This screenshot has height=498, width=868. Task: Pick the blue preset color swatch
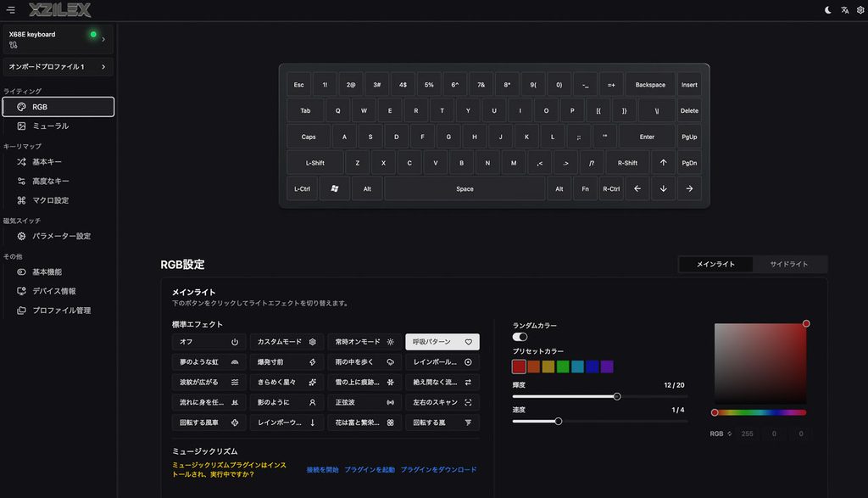pos(593,367)
